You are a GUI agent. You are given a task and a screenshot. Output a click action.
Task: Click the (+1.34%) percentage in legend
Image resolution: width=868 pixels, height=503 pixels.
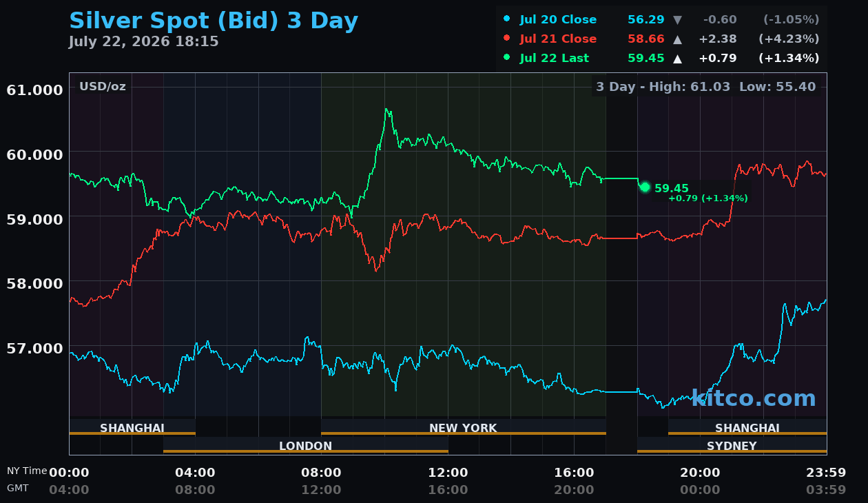[789, 59]
